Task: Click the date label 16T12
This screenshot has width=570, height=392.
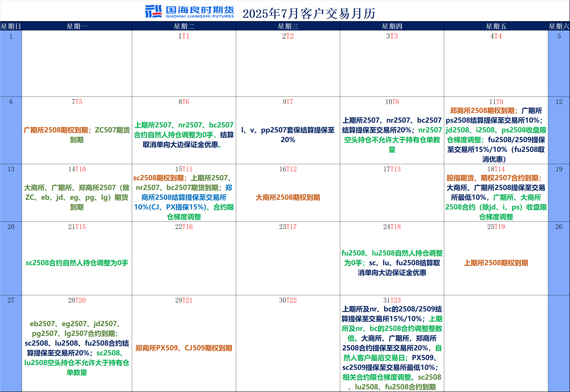Action: [288, 169]
